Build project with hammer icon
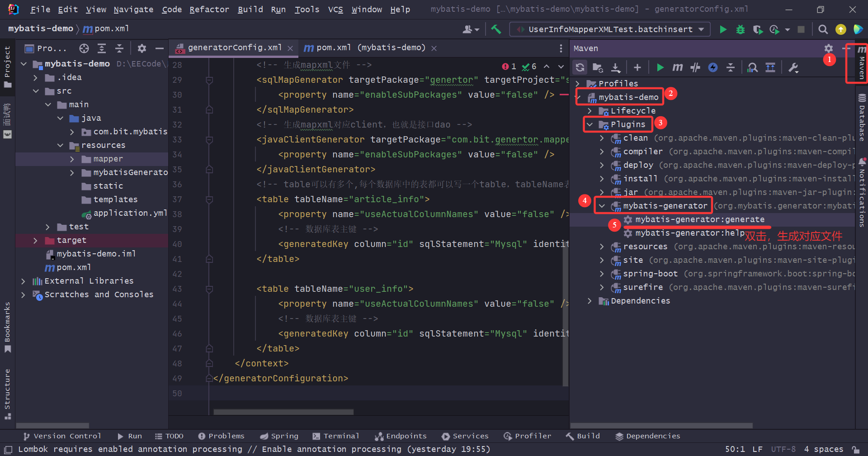 click(496, 29)
